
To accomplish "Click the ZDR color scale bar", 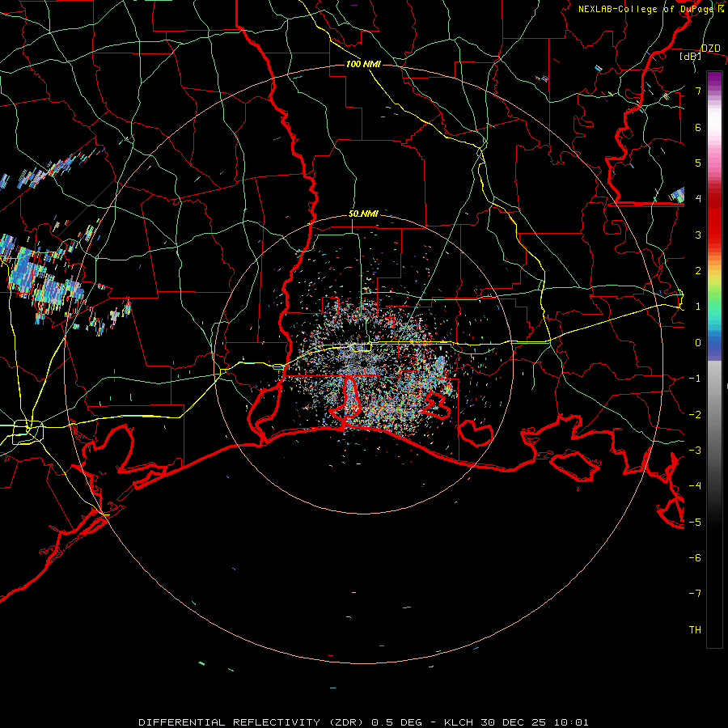I will [x=714, y=359].
